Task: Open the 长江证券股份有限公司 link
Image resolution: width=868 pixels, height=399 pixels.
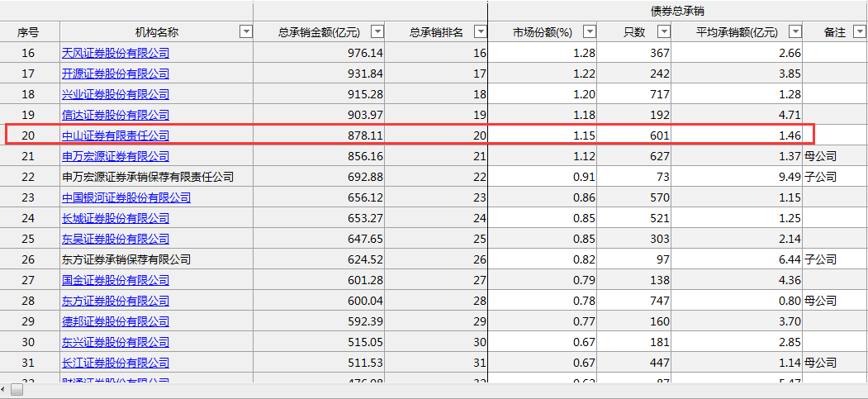Action: [116, 363]
